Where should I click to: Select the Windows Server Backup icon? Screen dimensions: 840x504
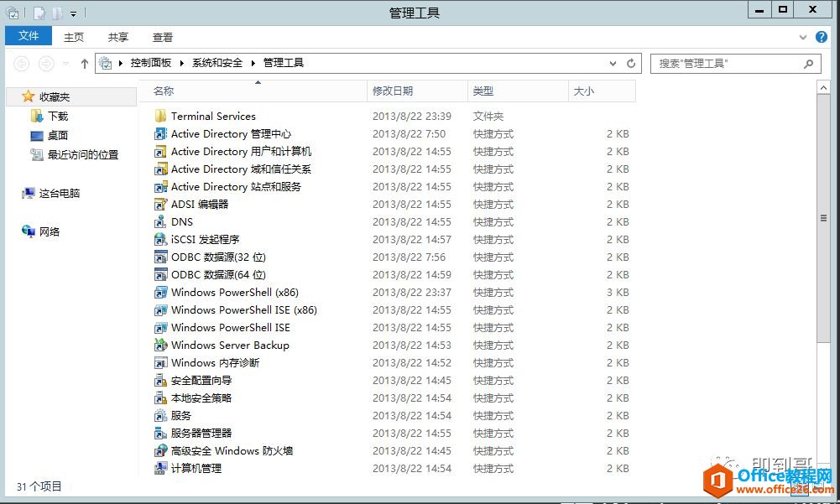(x=161, y=346)
